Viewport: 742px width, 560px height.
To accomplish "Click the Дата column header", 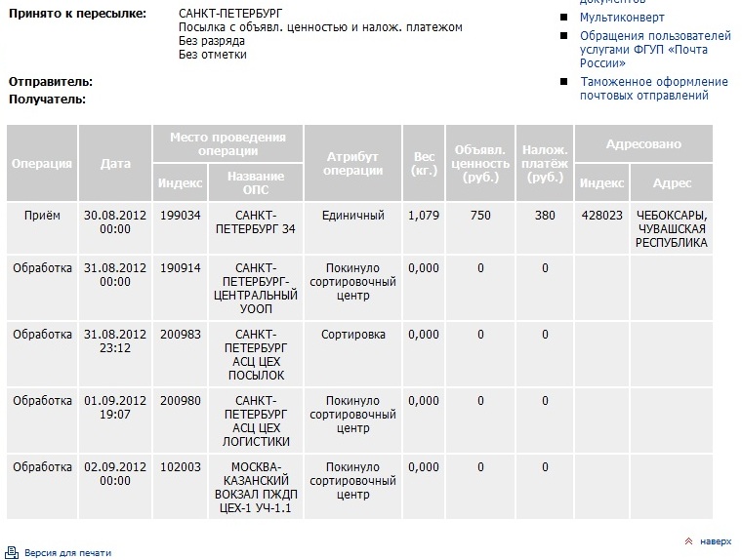I will tap(115, 163).
